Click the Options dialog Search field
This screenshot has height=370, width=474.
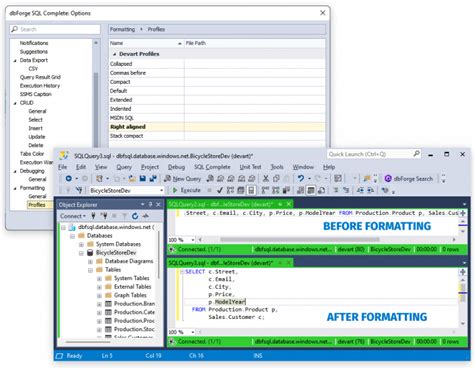click(55, 29)
